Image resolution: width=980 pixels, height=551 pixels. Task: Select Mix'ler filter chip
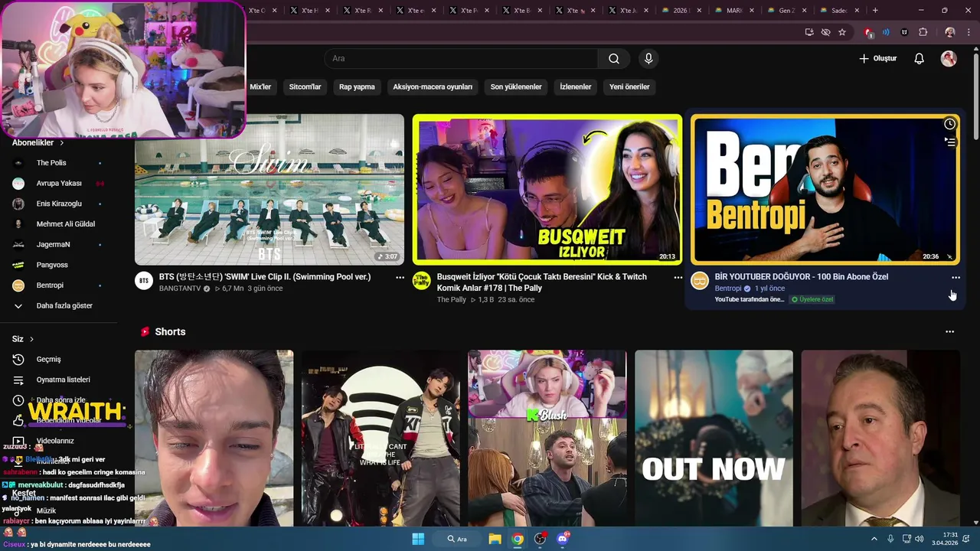pos(260,87)
